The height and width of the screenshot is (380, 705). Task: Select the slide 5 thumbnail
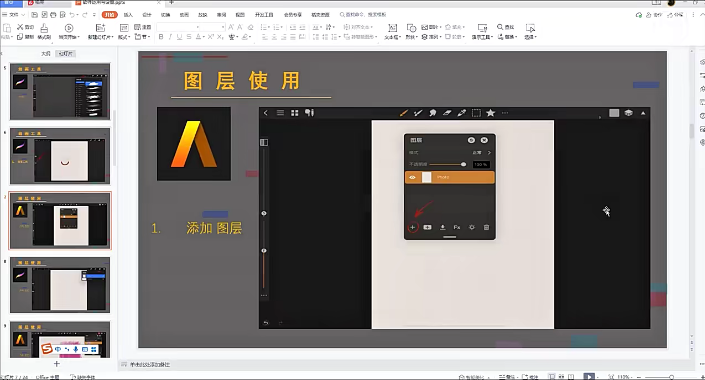(x=60, y=91)
